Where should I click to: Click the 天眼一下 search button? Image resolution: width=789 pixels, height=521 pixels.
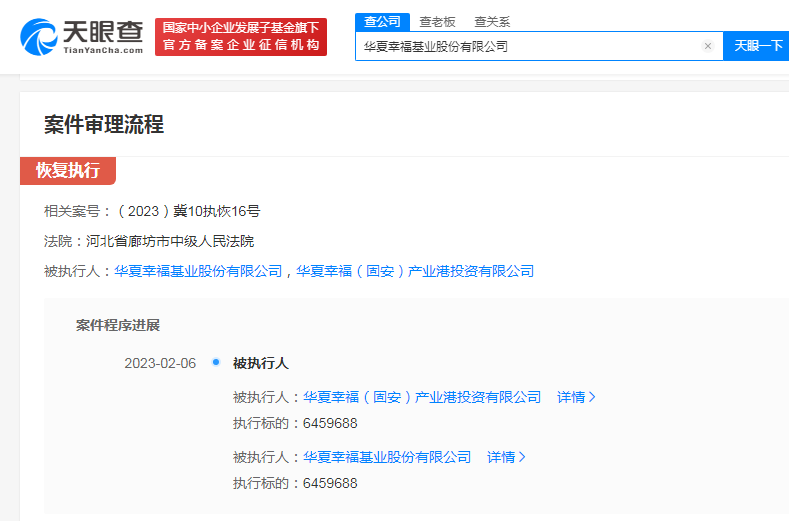[758, 46]
